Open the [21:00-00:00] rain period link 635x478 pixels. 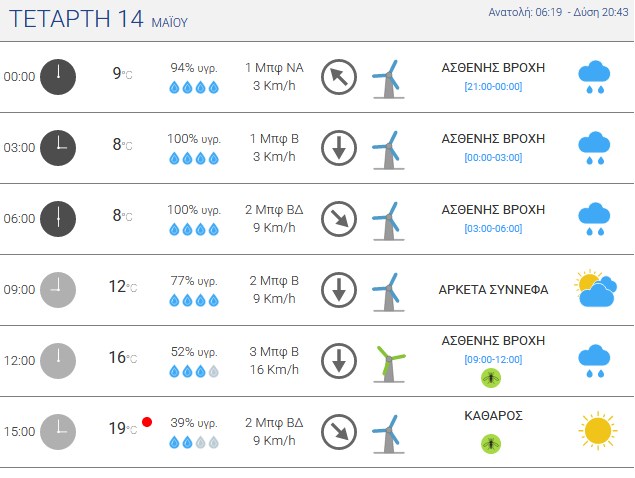coord(493,87)
